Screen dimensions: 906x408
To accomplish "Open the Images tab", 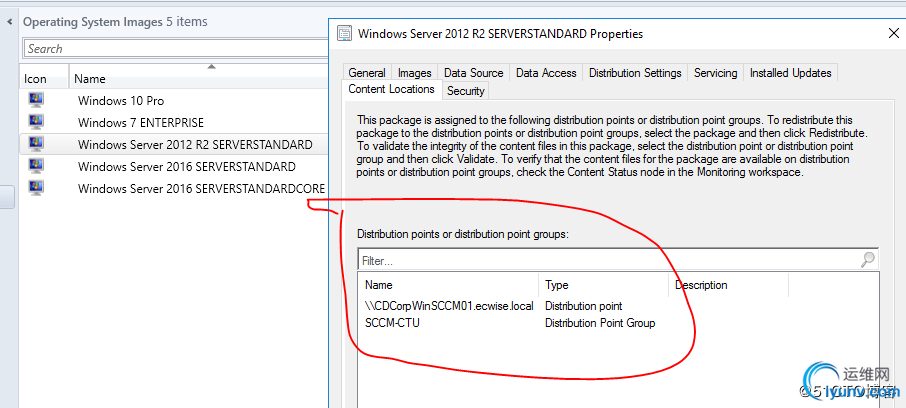I will click(414, 73).
